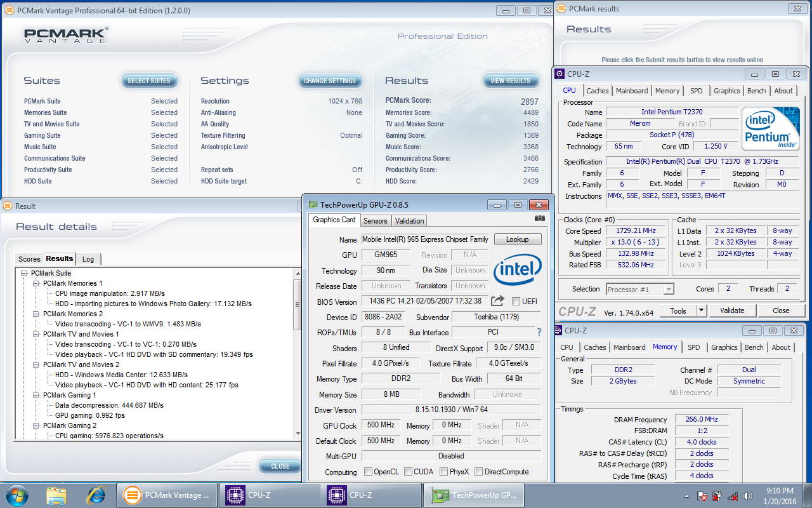Open Bench tab in upper CPU-Z window

(x=756, y=91)
